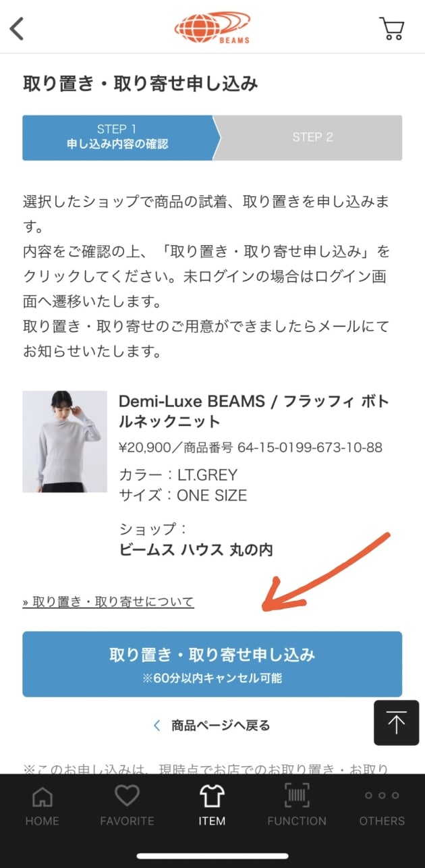Viewport: 425px width, 868px height.
Task: Tap the page heading 取り置き・取り寄せ申し込み
Action: 140,84
